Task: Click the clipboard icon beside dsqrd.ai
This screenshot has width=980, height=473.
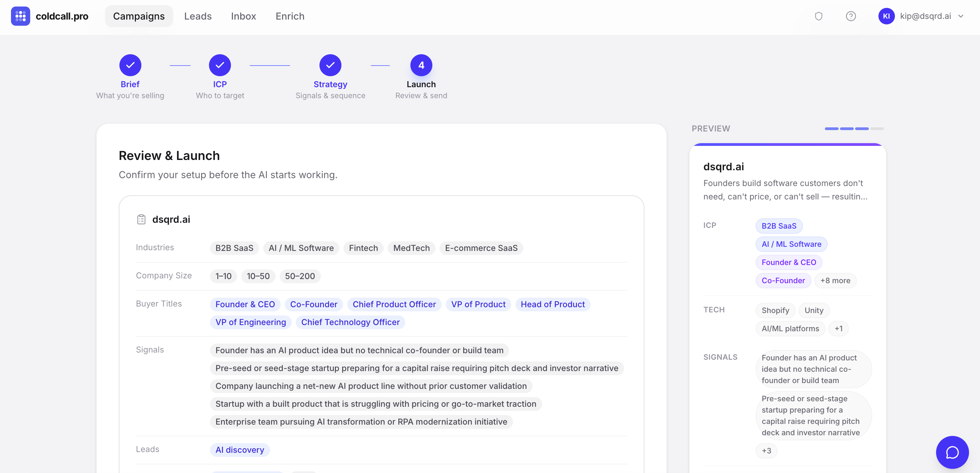Action: (141, 220)
